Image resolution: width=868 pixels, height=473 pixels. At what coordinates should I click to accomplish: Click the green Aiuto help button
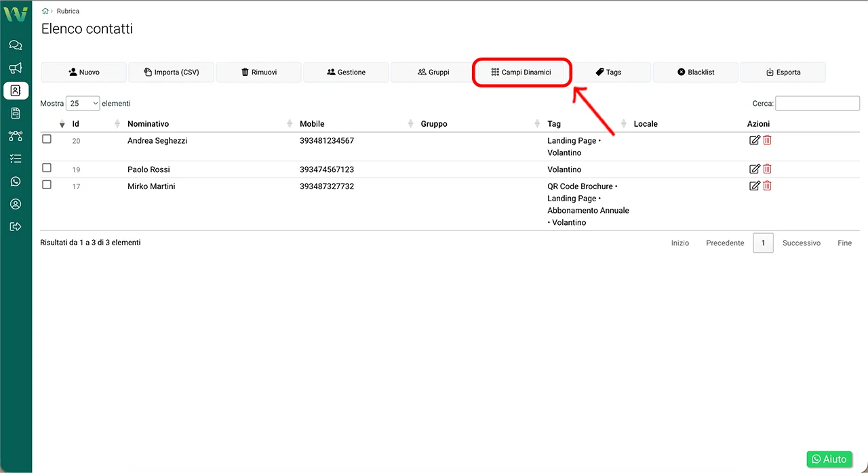click(x=829, y=459)
